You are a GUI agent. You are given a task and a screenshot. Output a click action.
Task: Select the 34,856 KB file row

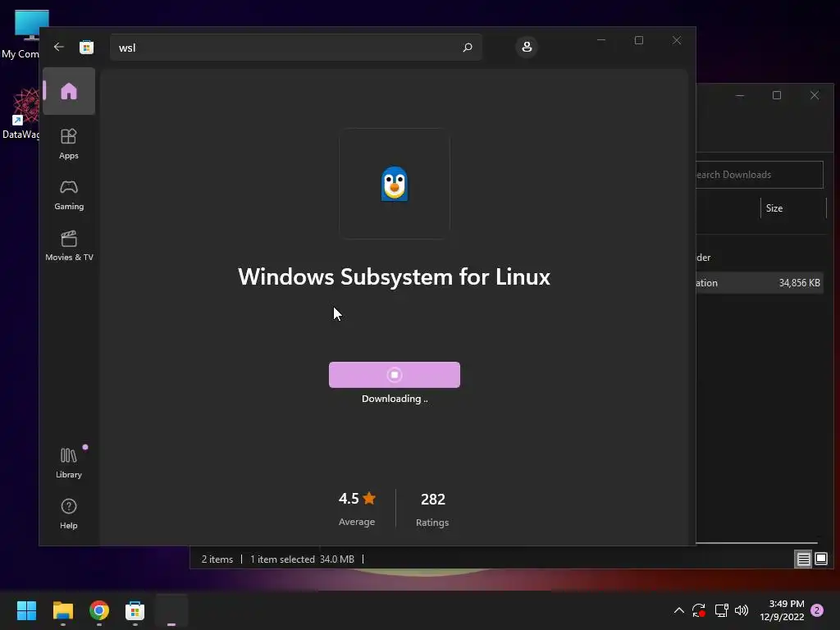[x=760, y=283]
